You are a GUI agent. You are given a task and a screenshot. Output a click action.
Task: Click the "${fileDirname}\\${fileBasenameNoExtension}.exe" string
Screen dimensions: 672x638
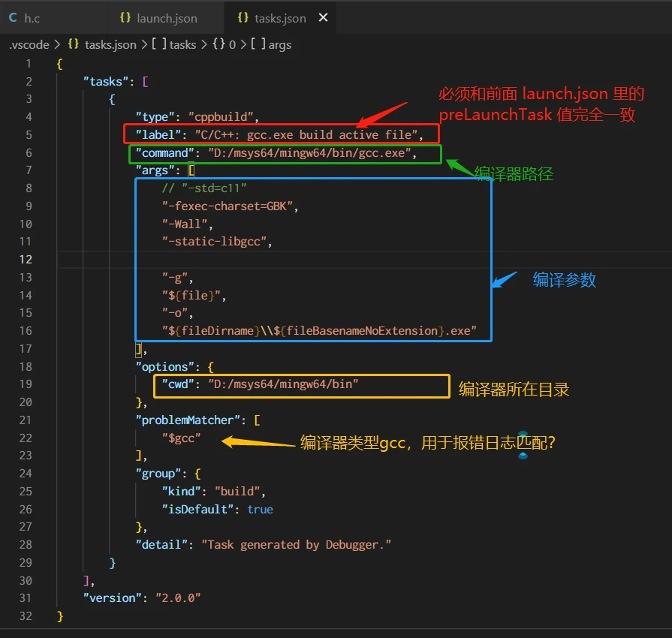point(319,331)
